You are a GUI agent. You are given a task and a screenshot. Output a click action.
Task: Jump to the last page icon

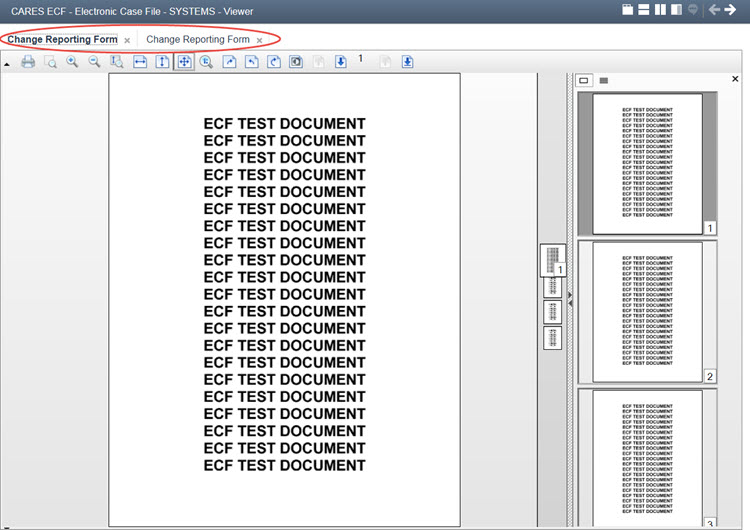(408, 62)
